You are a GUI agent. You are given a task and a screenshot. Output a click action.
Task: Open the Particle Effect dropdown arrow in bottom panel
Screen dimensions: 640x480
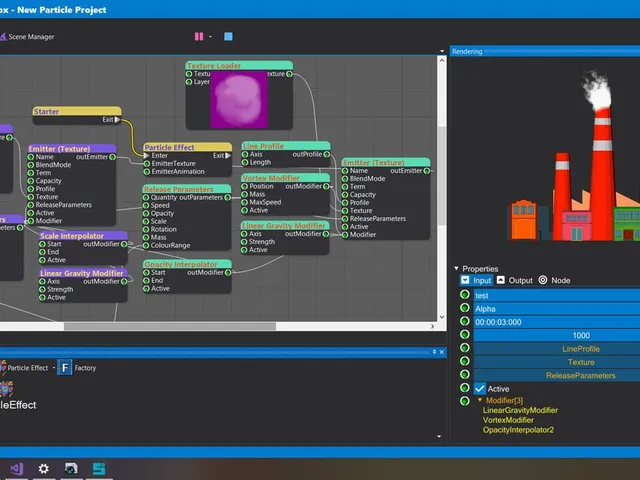53,368
